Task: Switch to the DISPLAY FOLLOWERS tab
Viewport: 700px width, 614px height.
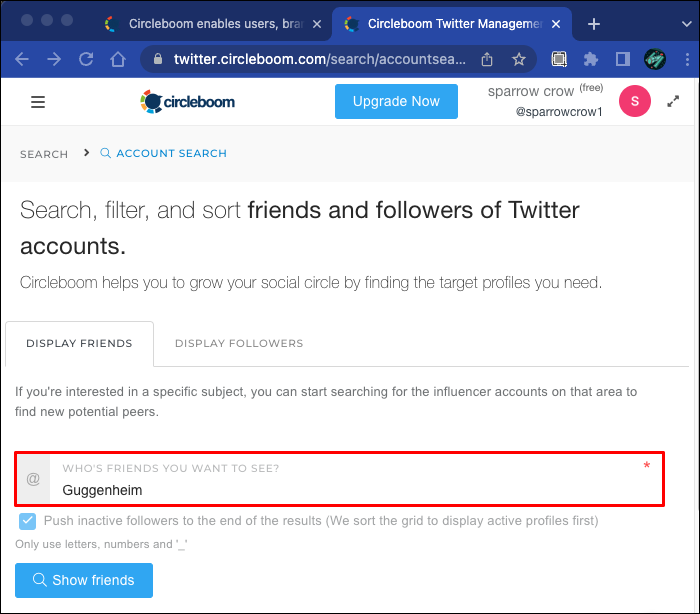Action: click(x=239, y=343)
